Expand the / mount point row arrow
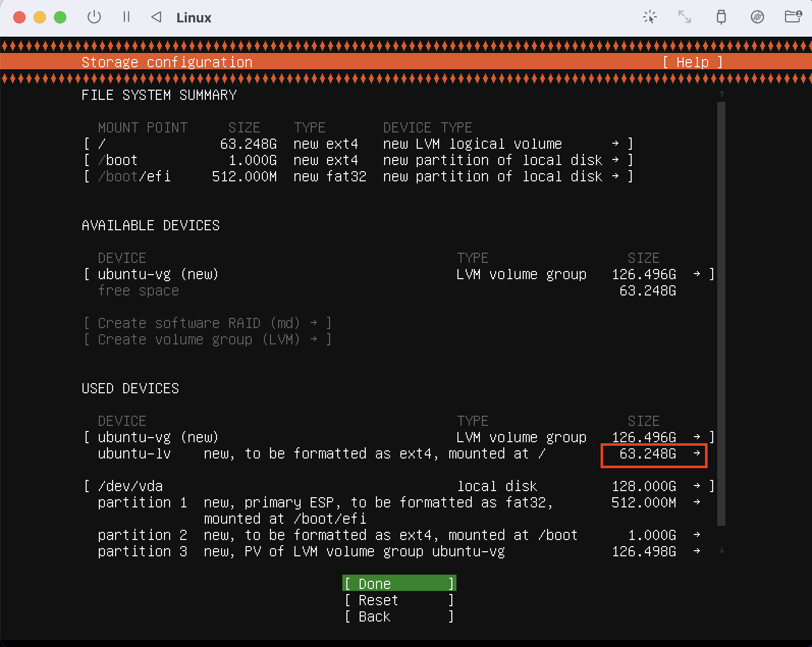 615,144
